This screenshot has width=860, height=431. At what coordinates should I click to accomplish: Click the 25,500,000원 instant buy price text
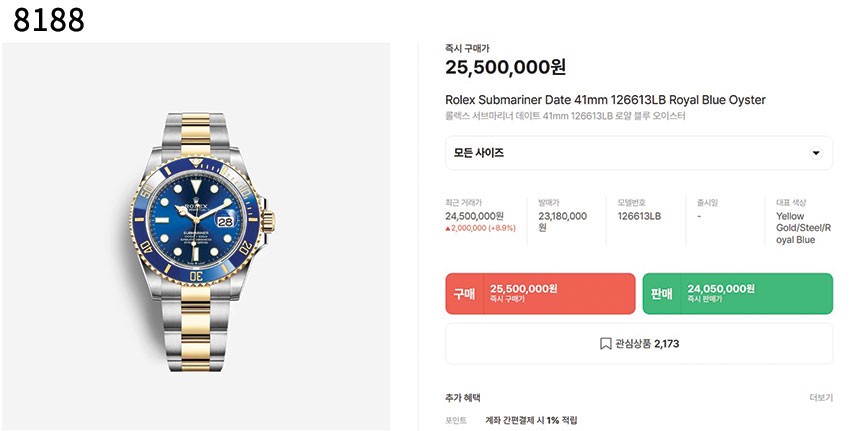tap(505, 67)
